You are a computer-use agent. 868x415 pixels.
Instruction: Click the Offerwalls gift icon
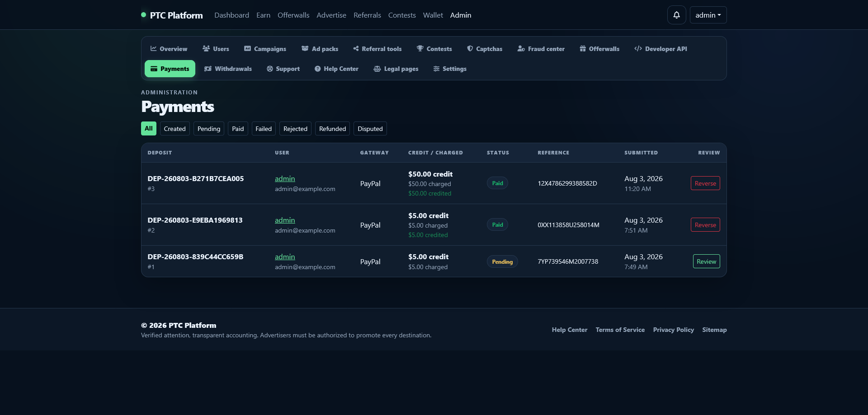(x=583, y=48)
